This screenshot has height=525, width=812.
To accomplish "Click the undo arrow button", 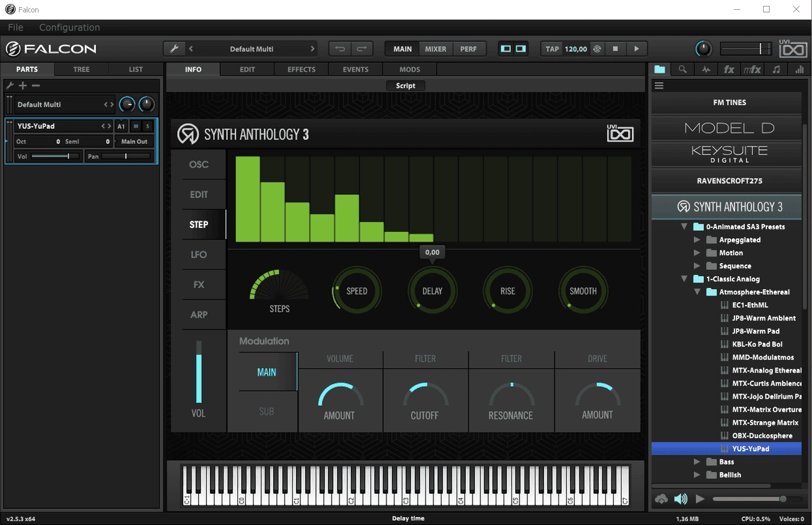I will 340,49.
